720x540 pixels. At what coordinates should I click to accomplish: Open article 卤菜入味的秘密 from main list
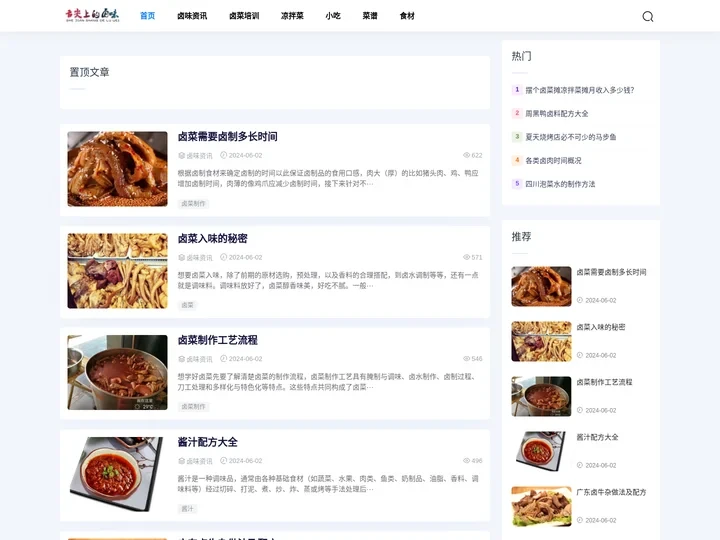[212, 238]
